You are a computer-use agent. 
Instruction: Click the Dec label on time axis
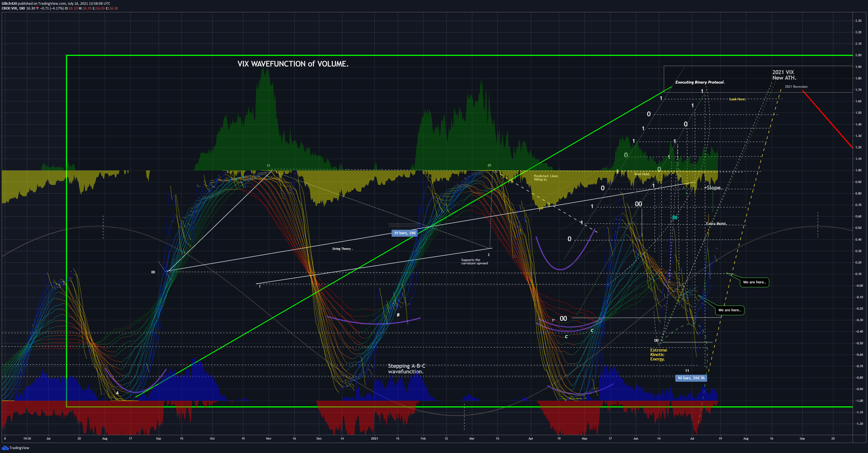319,438
